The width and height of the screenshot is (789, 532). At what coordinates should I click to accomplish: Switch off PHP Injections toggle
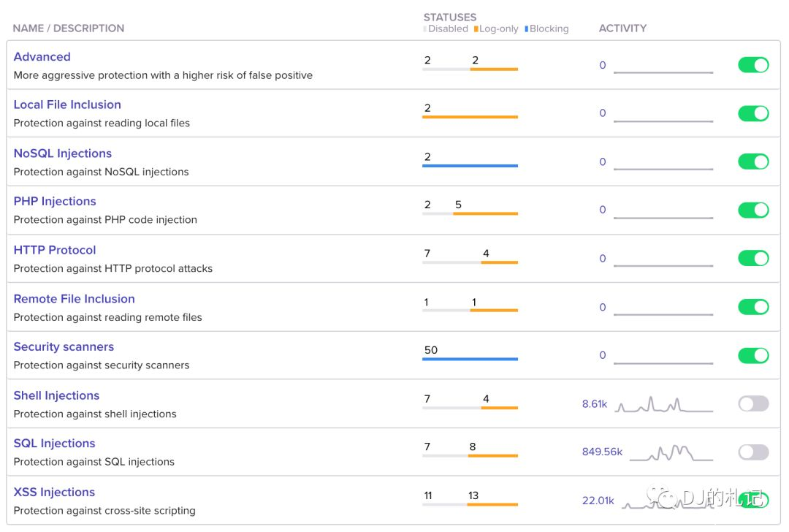[x=753, y=210]
